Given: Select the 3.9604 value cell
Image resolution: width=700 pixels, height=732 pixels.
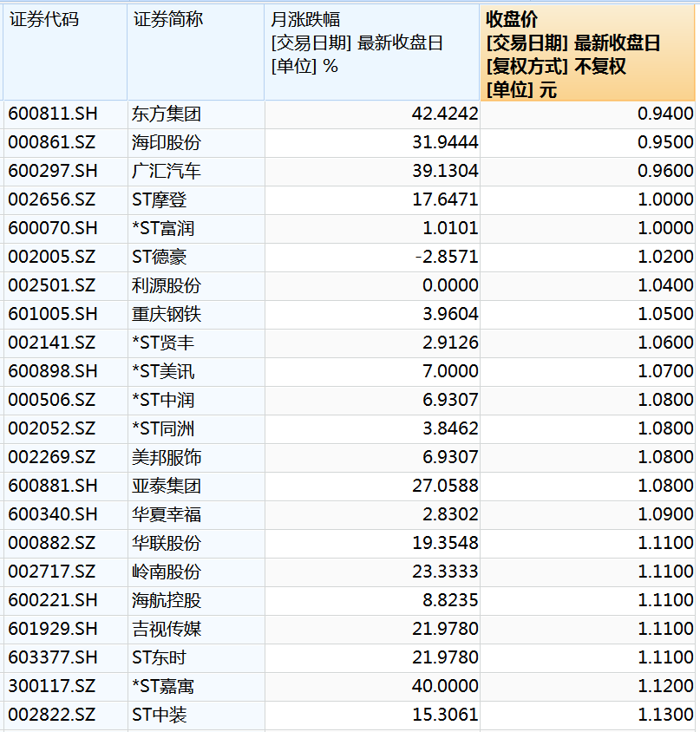Looking at the screenshot, I should click(x=372, y=315).
